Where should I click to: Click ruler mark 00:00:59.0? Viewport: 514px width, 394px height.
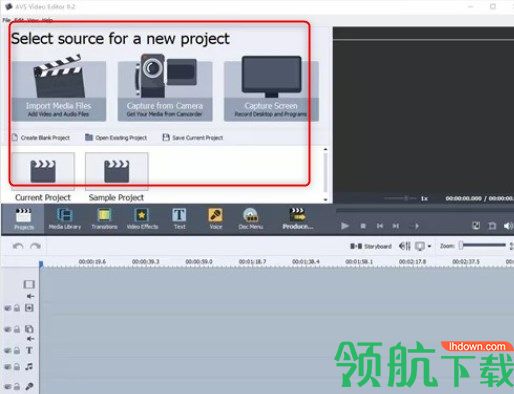[199, 262]
